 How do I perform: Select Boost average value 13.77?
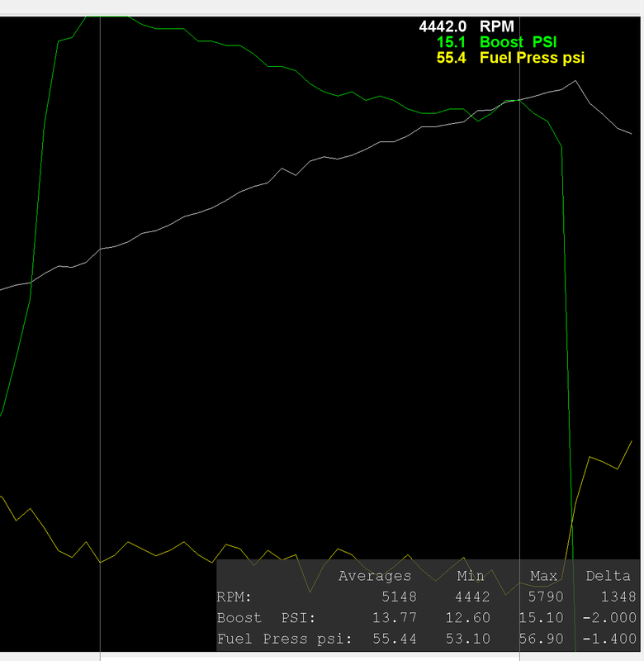395,618
